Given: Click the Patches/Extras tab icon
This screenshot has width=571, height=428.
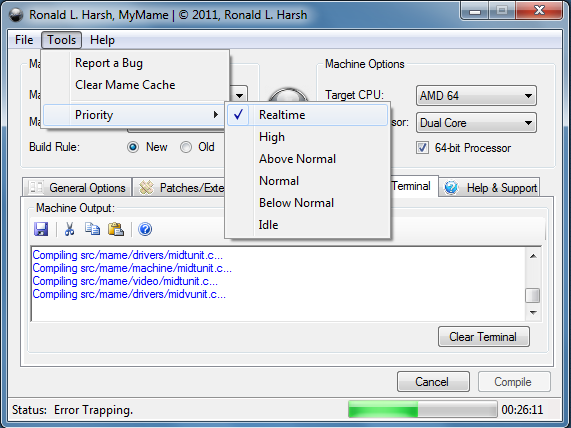Looking at the screenshot, I should point(147,188).
